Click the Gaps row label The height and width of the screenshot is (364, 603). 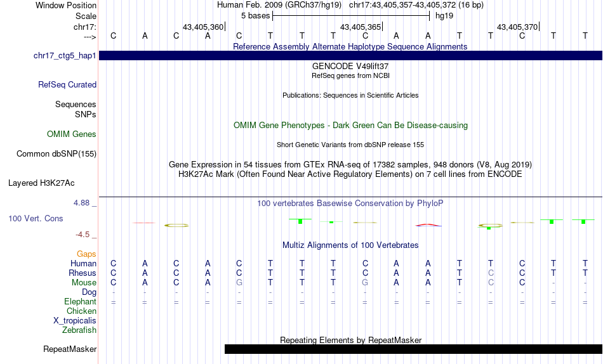coord(86,254)
